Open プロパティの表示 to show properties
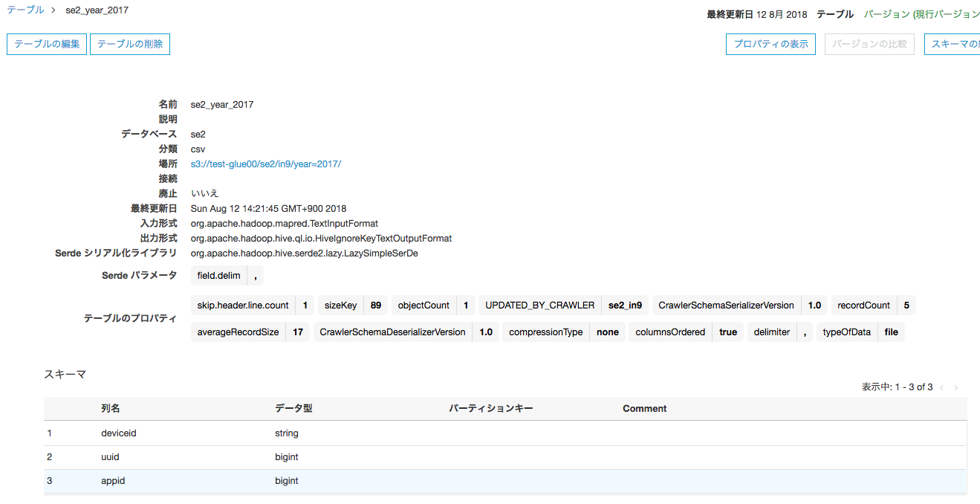The width and height of the screenshot is (980, 504). pyautogui.click(x=770, y=44)
